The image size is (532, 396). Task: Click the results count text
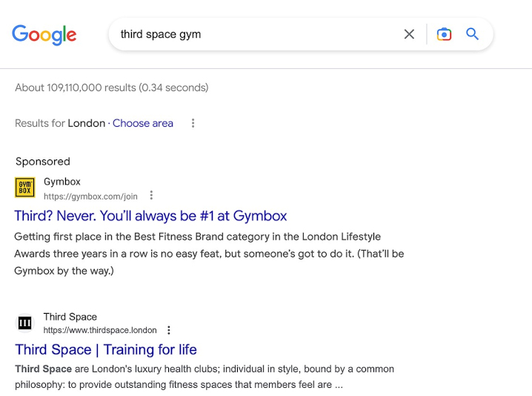pyautogui.click(x=112, y=88)
